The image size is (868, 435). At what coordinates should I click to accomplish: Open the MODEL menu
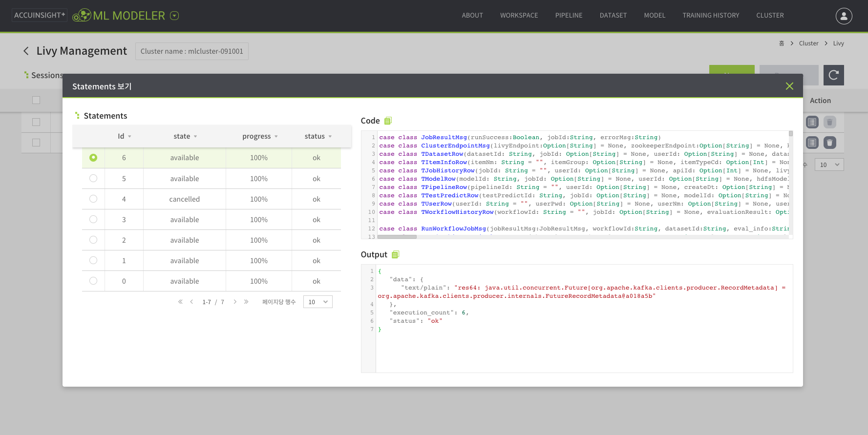click(655, 16)
